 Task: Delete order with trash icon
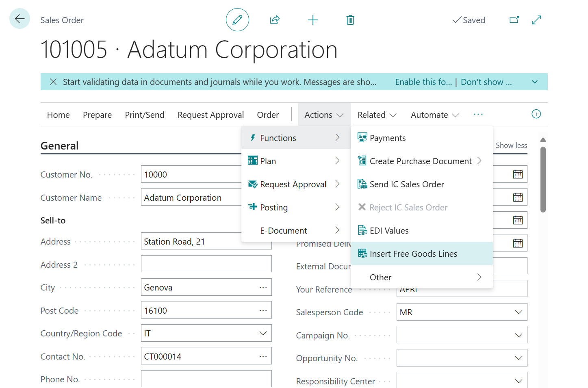350,20
